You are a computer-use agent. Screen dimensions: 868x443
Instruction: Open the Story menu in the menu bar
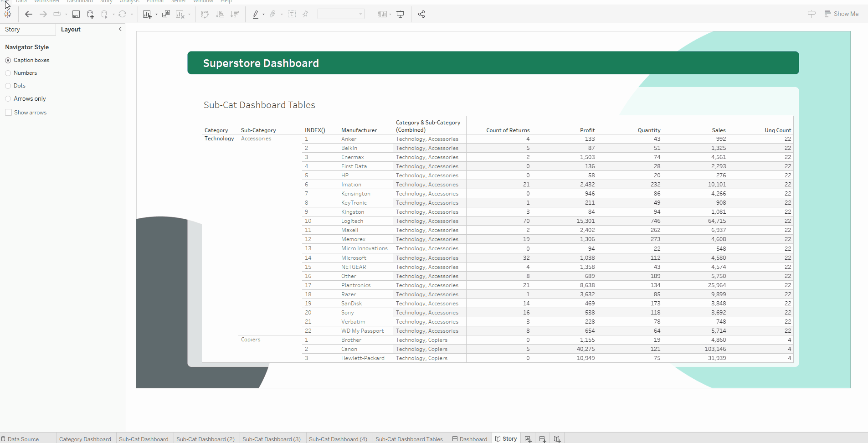tap(106, 2)
